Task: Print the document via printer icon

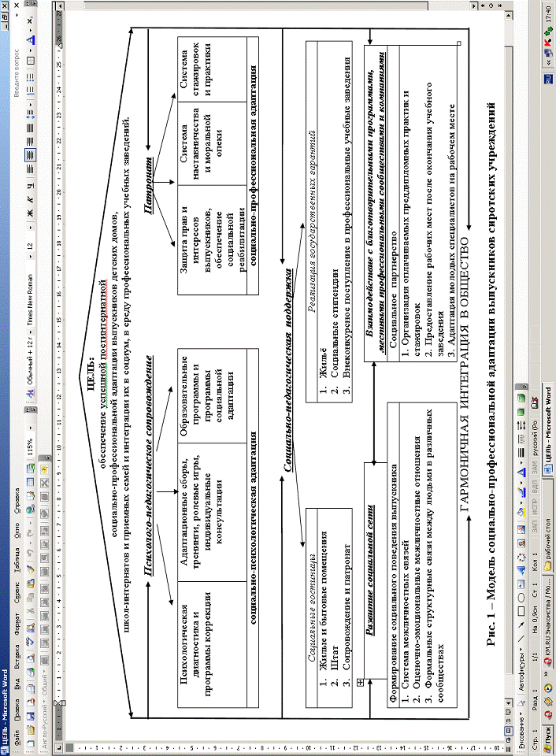Action: pyautogui.click(x=31, y=672)
